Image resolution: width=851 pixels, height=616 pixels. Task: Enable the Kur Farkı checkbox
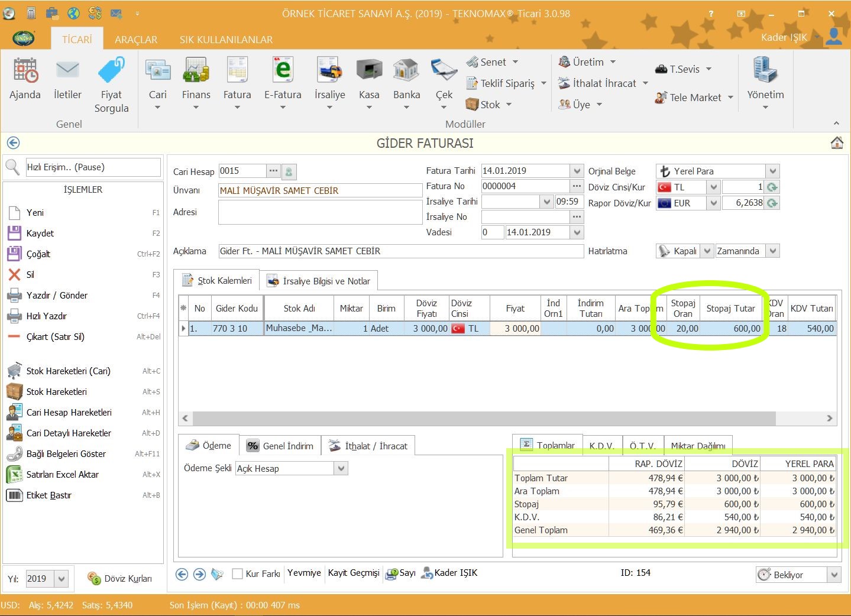point(238,574)
